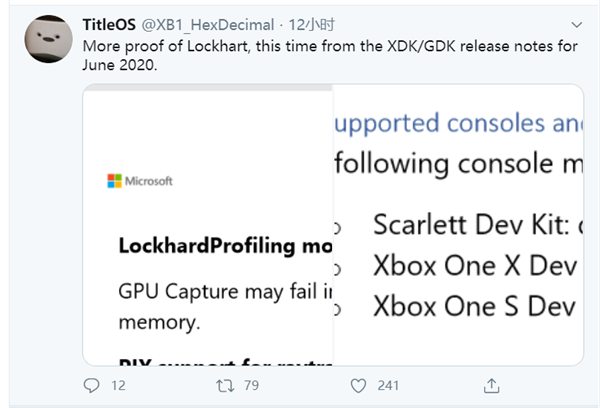The height and width of the screenshot is (408, 600).
Task: Retweet the post using the arrows icon
Action: [x=225, y=385]
